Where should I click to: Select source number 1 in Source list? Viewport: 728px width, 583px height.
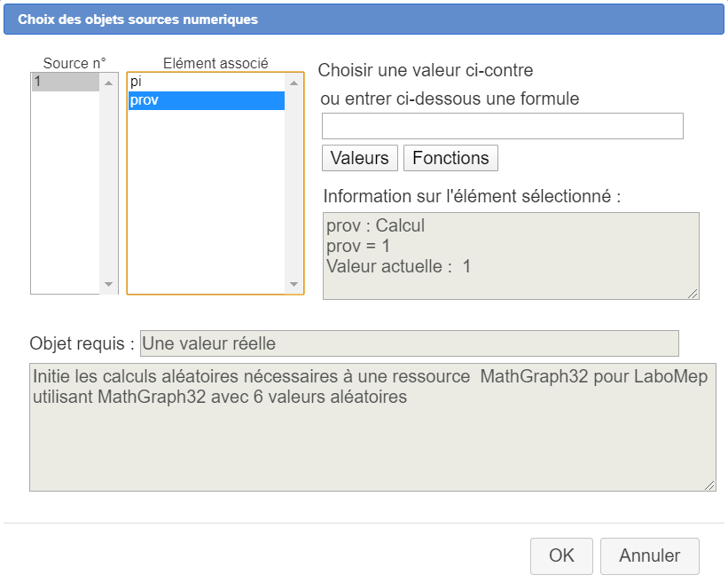(65, 82)
